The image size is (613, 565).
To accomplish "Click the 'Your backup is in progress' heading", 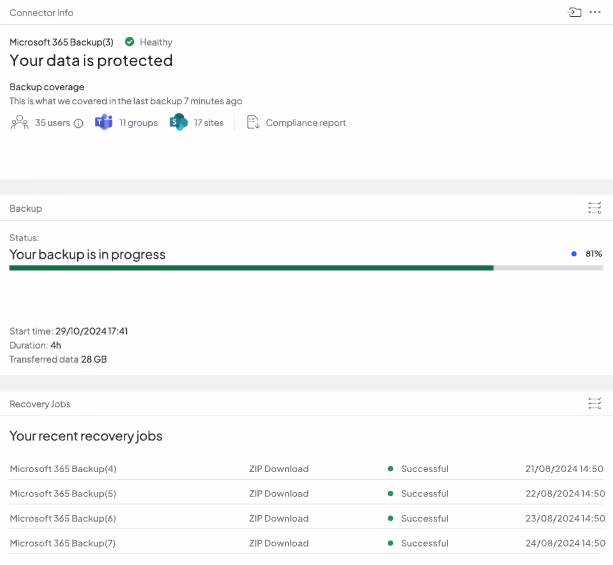I will coord(88,255).
